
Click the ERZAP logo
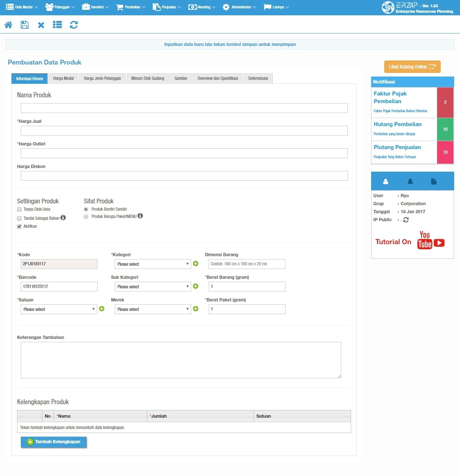click(417, 7)
